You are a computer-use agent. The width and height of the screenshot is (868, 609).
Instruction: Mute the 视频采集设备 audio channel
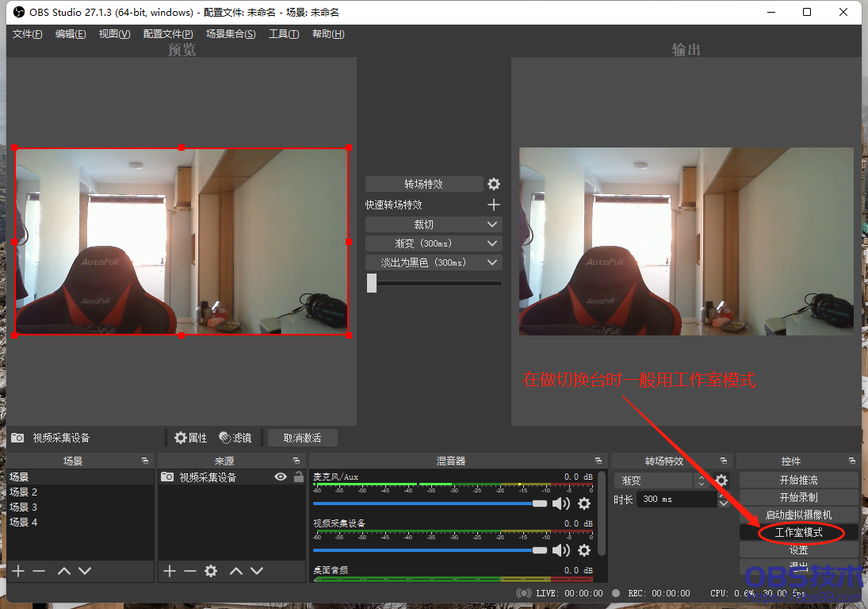560,550
